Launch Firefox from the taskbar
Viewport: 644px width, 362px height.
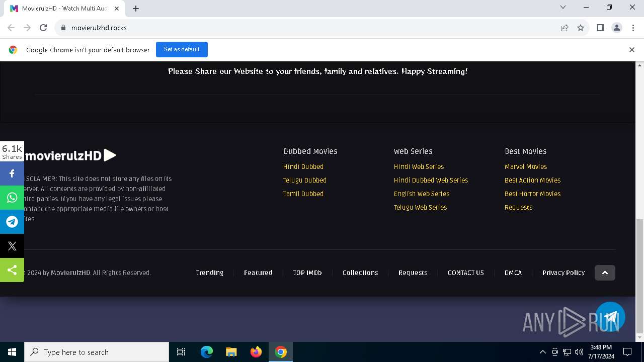coord(256,352)
